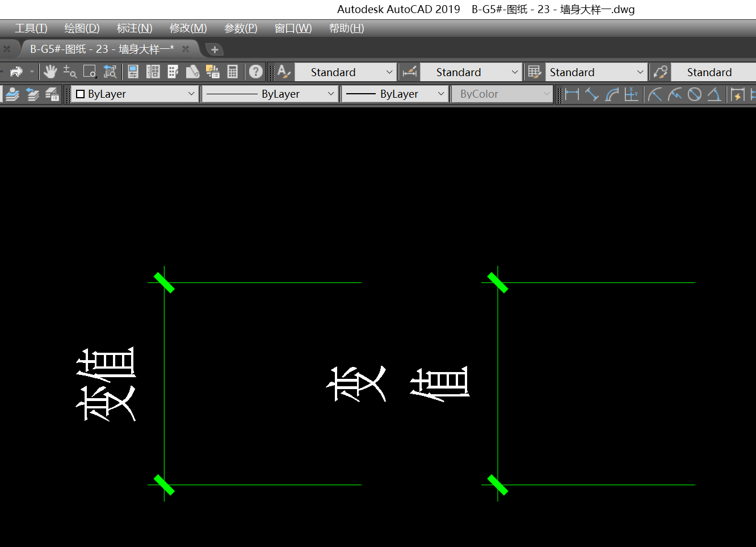Open Text Style manager icon
The height and width of the screenshot is (547, 756).
pyautogui.click(x=283, y=72)
